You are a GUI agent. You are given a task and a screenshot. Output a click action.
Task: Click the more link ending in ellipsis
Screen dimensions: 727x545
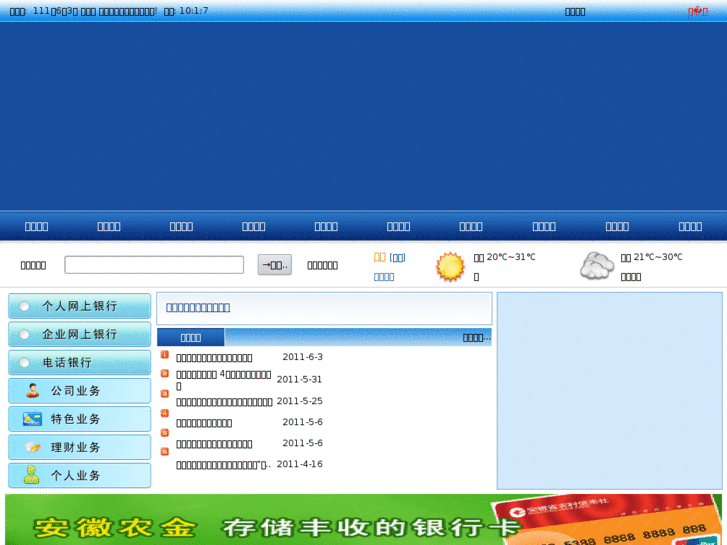click(476, 338)
